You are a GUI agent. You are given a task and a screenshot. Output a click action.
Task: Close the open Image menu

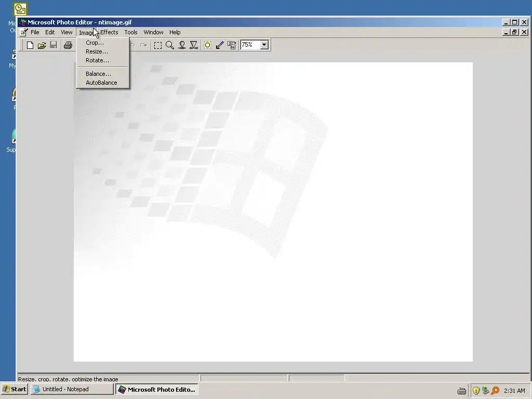[x=87, y=32]
